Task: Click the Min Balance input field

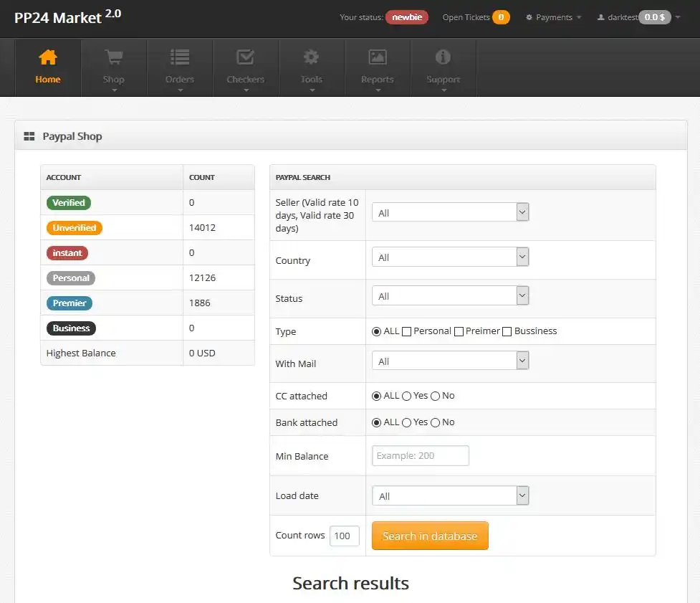Action: coord(420,455)
